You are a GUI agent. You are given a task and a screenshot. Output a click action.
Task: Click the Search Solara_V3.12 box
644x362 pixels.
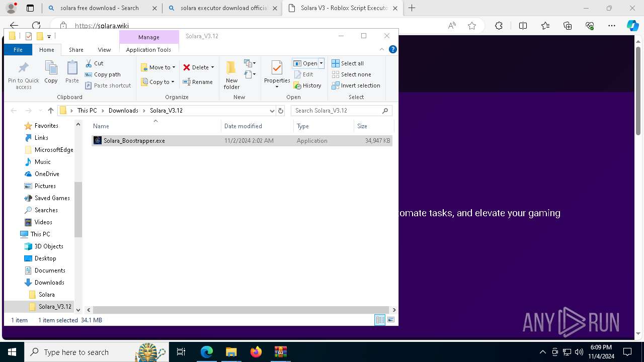341,111
